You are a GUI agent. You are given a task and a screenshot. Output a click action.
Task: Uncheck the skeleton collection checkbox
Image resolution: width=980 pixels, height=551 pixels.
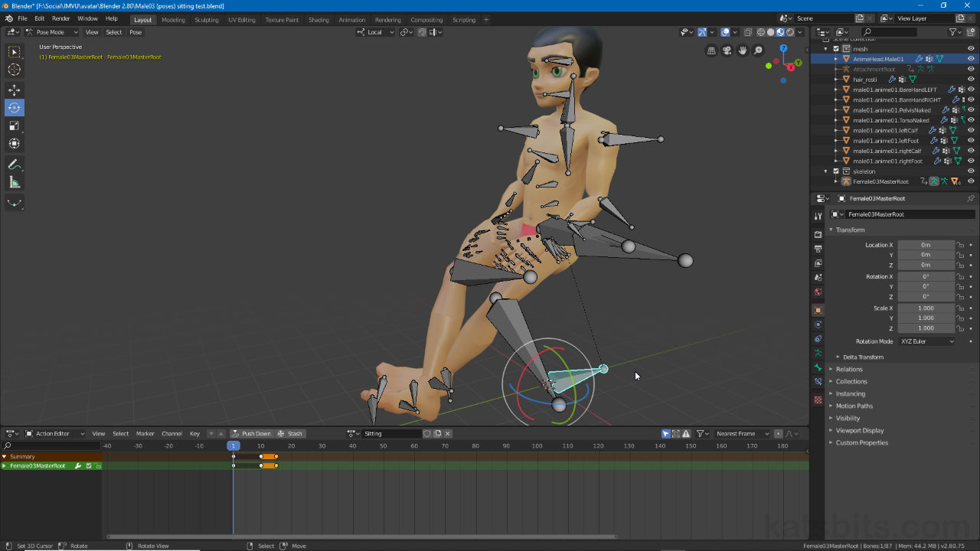836,171
